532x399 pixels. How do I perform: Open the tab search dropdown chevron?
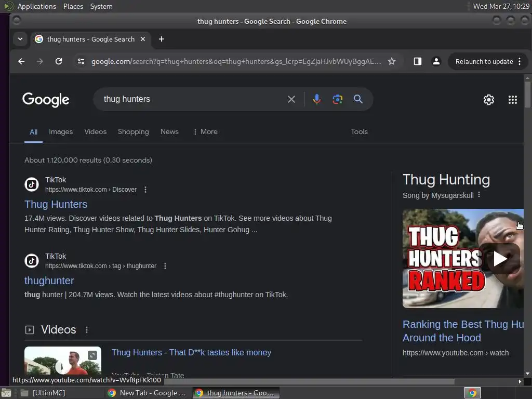pos(20,39)
